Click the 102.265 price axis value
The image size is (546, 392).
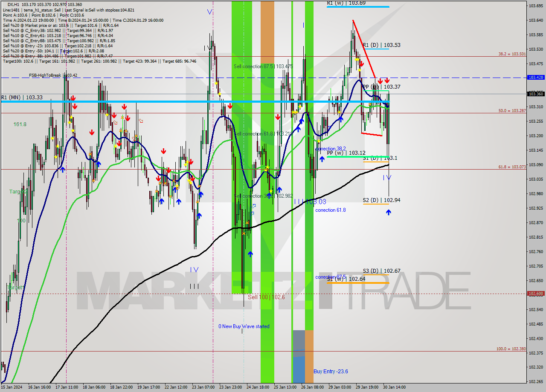click(536, 381)
